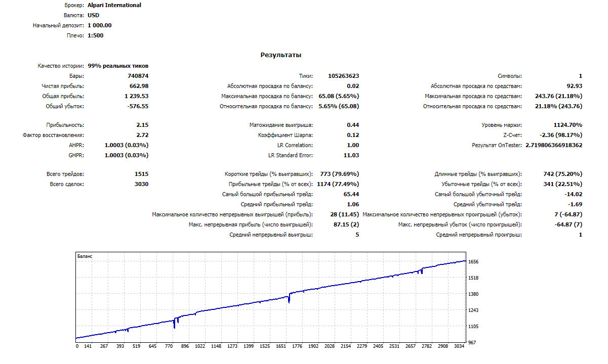608x364 pixels.
Task: Click the GHPR value 1.0003 (0.03%)
Action: (x=127, y=155)
